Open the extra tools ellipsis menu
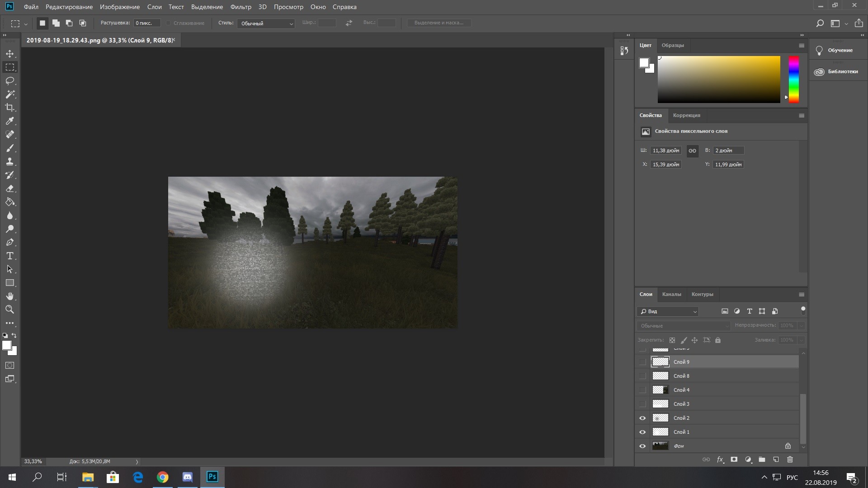Screen dimensions: 868x488 (x=10, y=324)
